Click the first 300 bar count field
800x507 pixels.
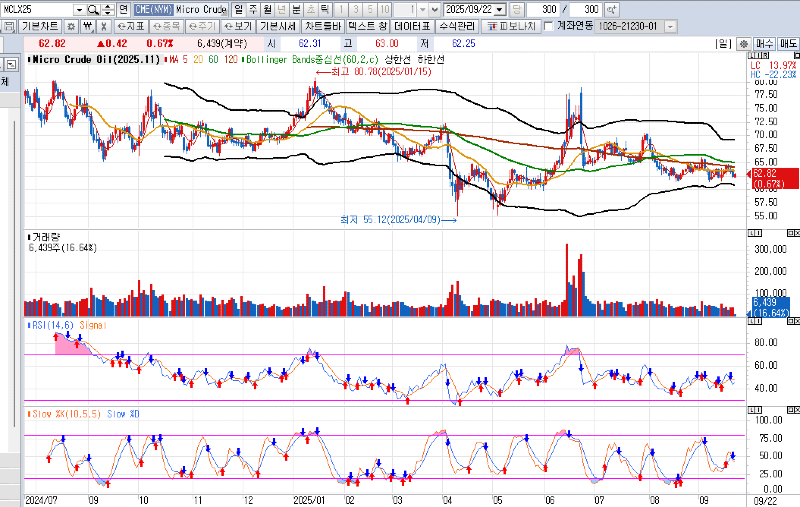coord(548,8)
